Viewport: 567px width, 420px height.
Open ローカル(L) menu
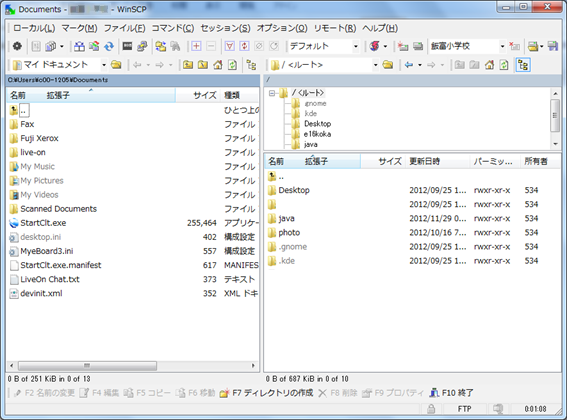click(x=34, y=28)
